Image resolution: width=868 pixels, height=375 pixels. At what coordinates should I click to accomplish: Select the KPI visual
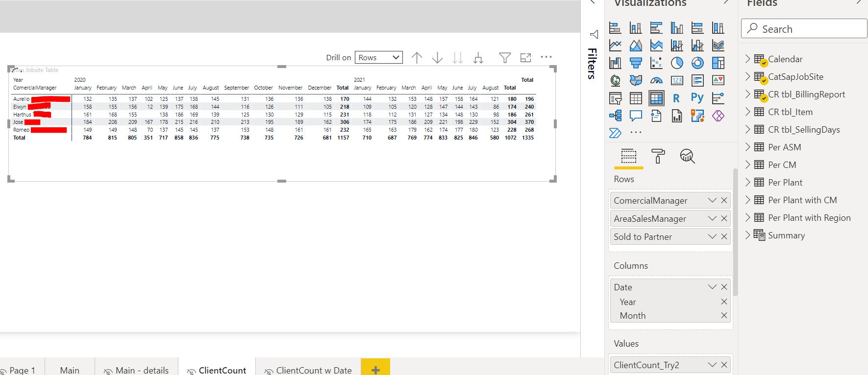[718, 80]
